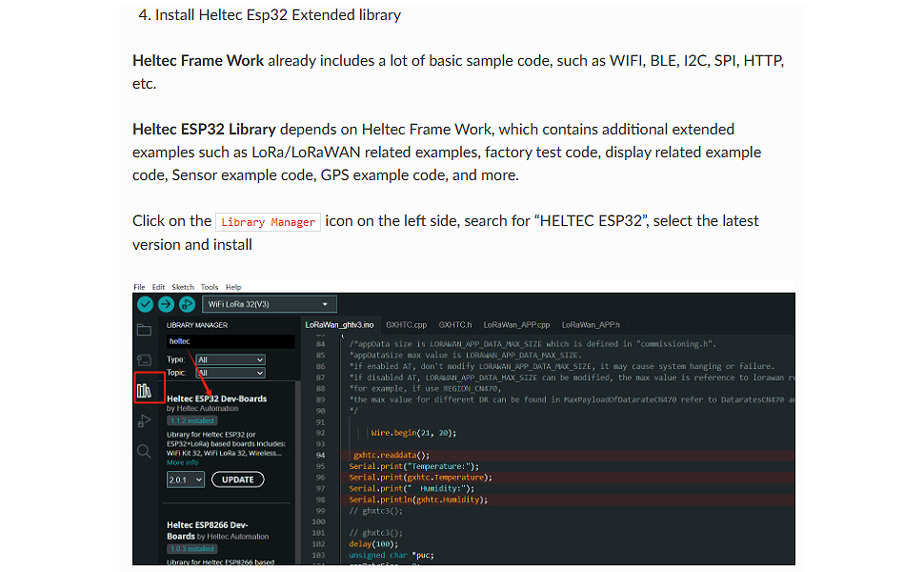Click the Verify checkmark icon
924x572 pixels.
tap(145, 304)
